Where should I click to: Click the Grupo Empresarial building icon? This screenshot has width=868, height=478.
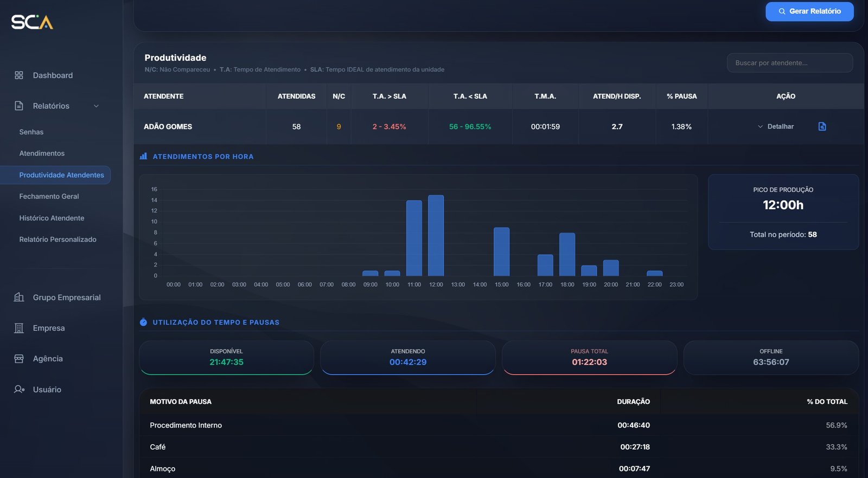[19, 298]
